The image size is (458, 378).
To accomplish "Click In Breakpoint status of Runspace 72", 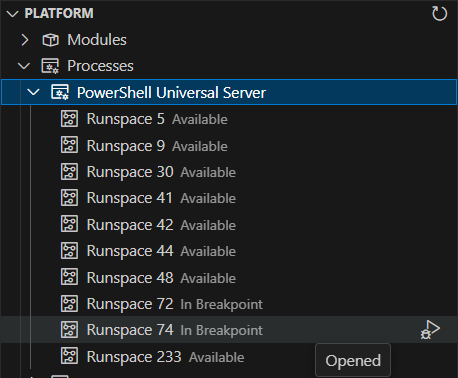I will [x=222, y=304].
